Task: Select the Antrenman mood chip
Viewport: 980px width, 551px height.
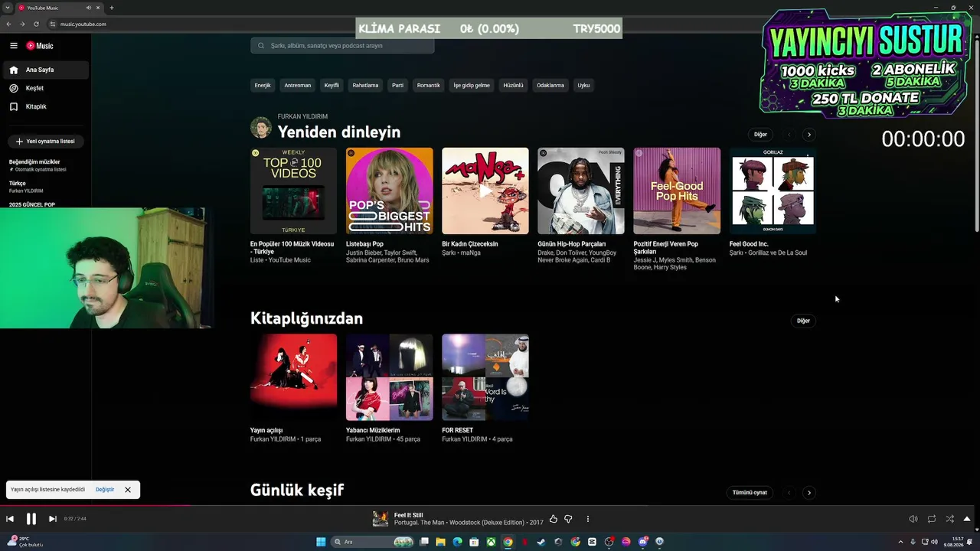Action: pos(297,85)
